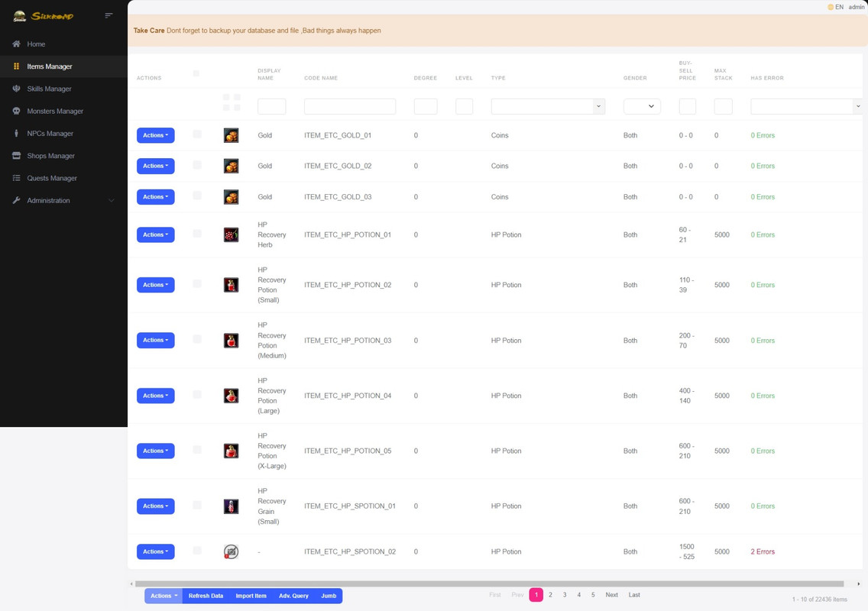Click the Last page link
This screenshot has width=868, height=611.
click(x=634, y=595)
